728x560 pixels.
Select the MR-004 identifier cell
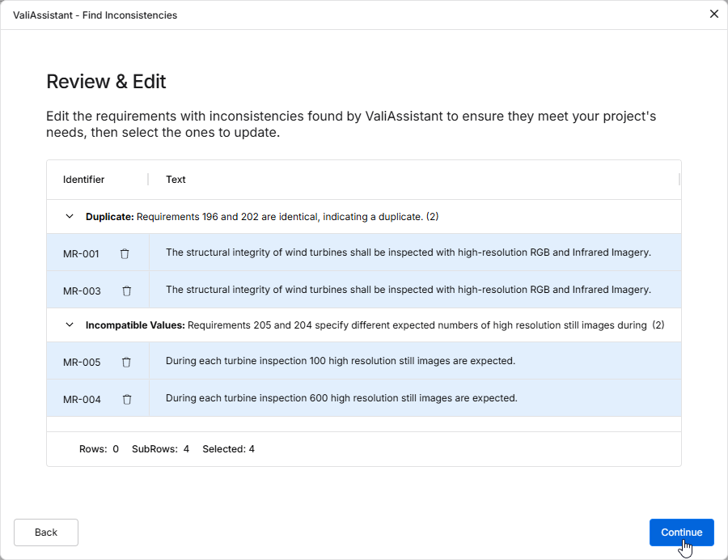[x=82, y=399]
